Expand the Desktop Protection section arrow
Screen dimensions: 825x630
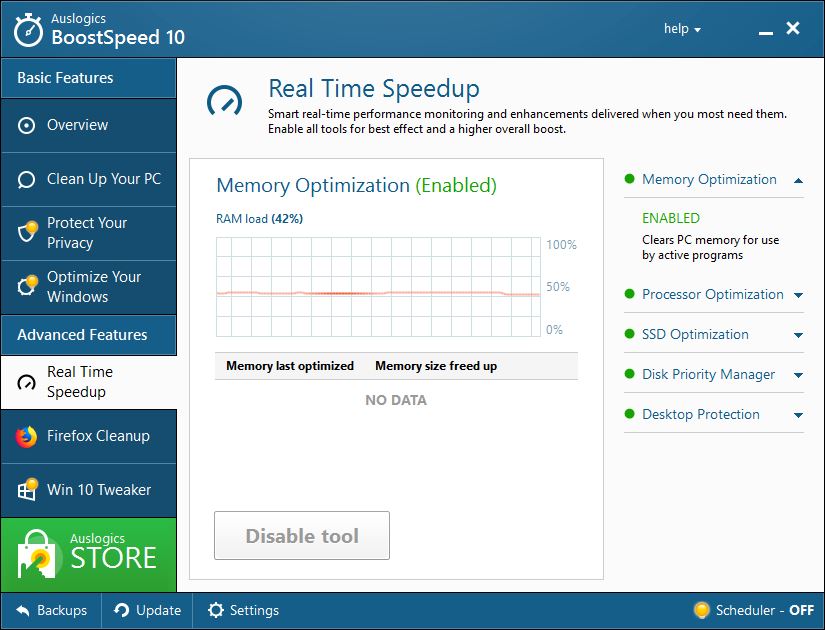click(798, 415)
